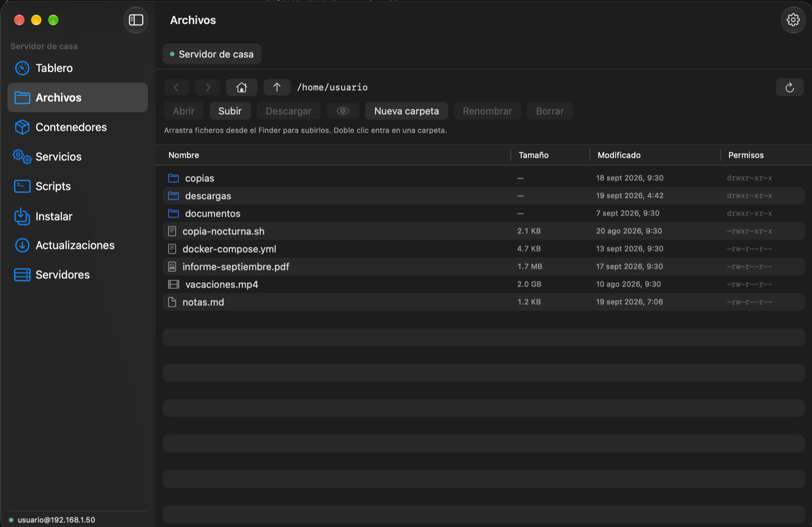Open the Archivos sidebar section
This screenshot has height=527, width=812.
click(77, 97)
